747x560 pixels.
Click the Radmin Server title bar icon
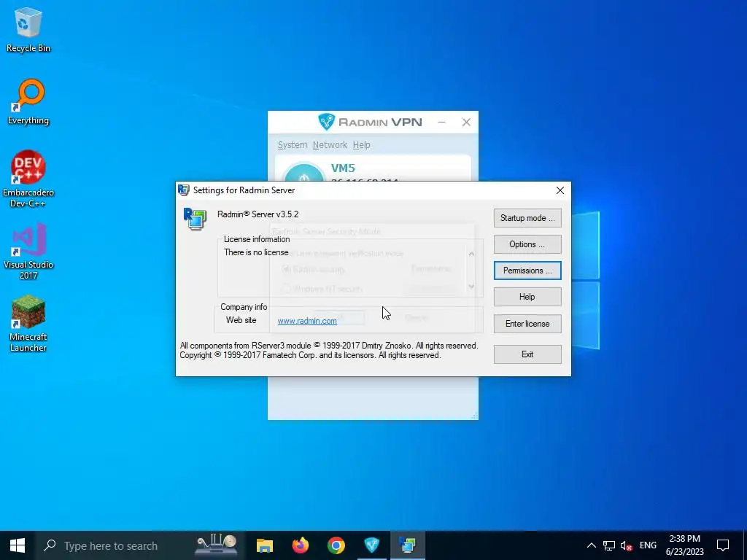[x=183, y=190]
